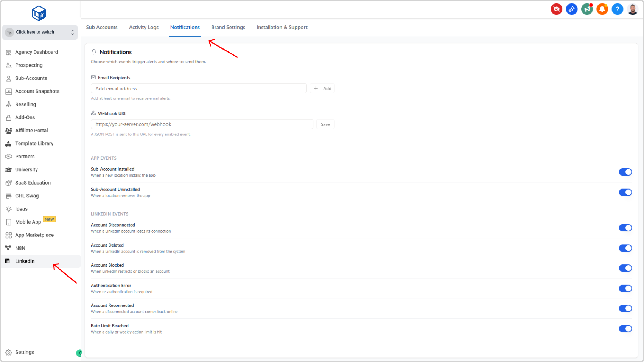This screenshot has height=362, width=644.
Task: Click the blue paint roller icon in the header
Action: coord(571,9)
